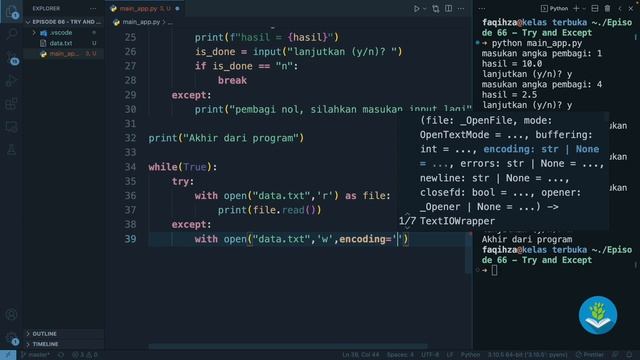Image resolution: width=640 pixels, height=360 pixels.
Task: Click the horizontal scrollbar of editor
Action: coord(288,347)
